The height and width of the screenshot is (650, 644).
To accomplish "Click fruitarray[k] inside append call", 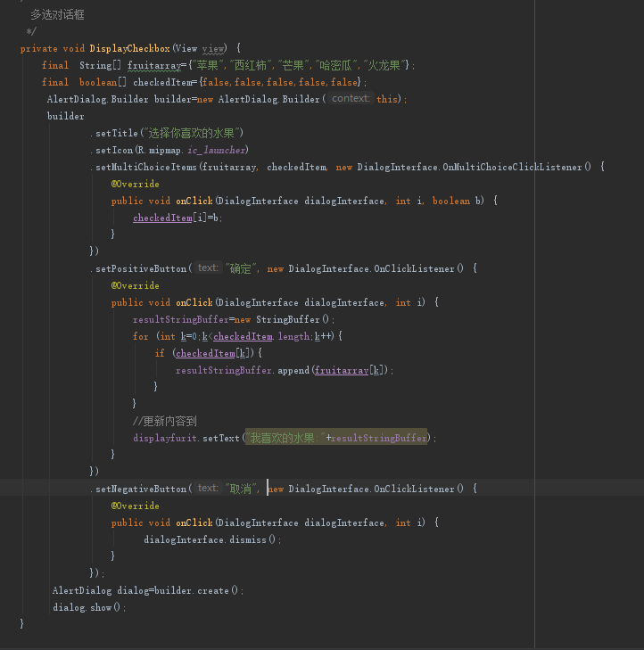I will [349, 371].
